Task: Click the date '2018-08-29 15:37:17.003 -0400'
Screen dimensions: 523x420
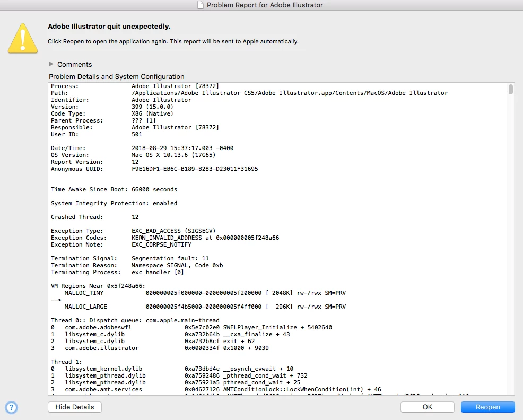Action: pos(182,148)
